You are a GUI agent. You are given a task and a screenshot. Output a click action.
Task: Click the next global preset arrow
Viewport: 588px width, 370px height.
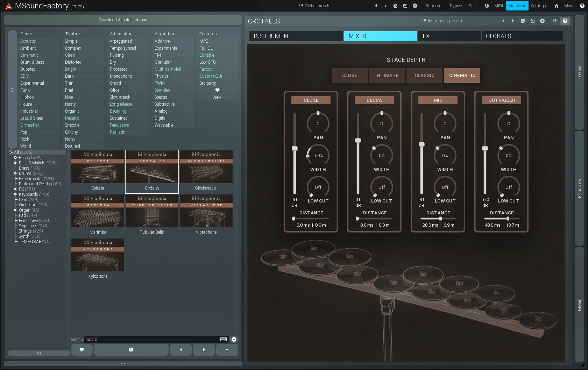pos(385,6)
